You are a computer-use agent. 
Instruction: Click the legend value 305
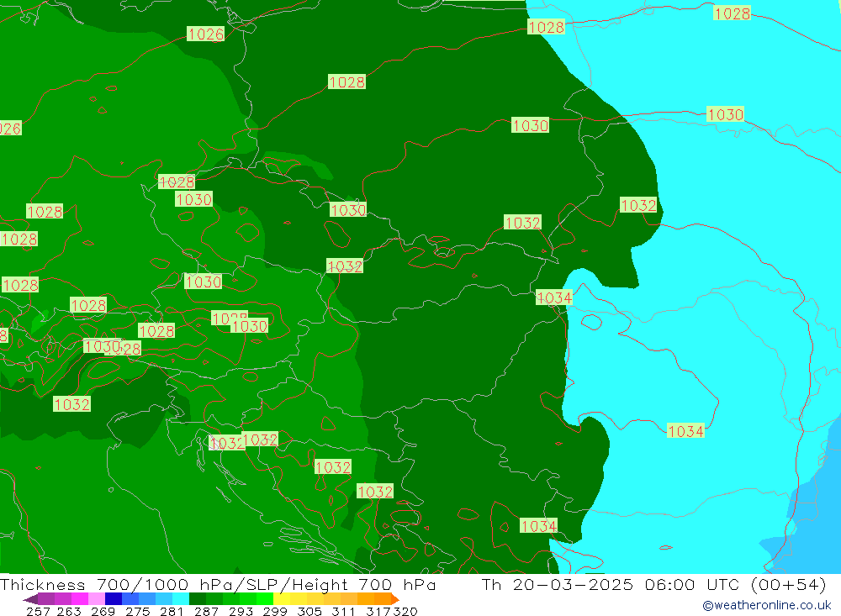[x=309, y=611]
